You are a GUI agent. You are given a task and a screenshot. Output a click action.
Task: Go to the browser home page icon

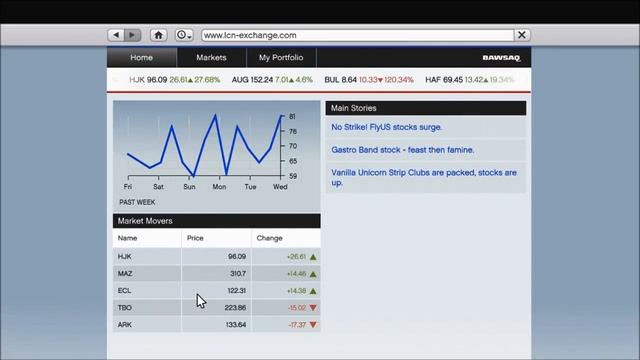[x=158, y=35]
